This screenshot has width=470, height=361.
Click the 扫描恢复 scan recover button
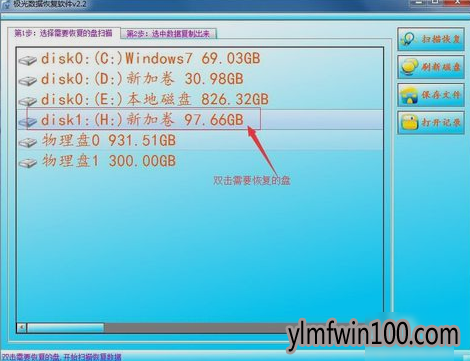click(431, 39)
